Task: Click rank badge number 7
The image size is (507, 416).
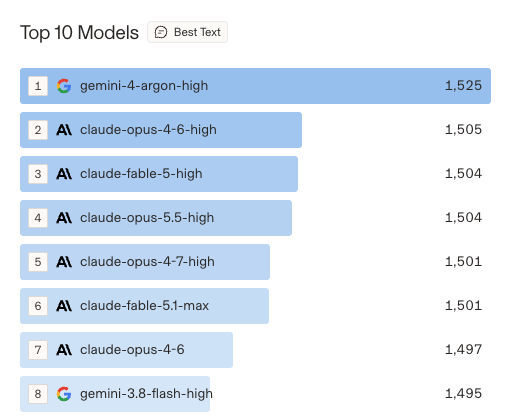Action: (38, 350)
